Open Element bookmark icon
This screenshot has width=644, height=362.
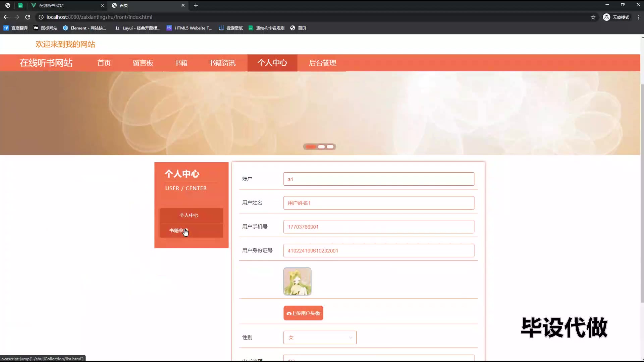click(x=65, y=28)
